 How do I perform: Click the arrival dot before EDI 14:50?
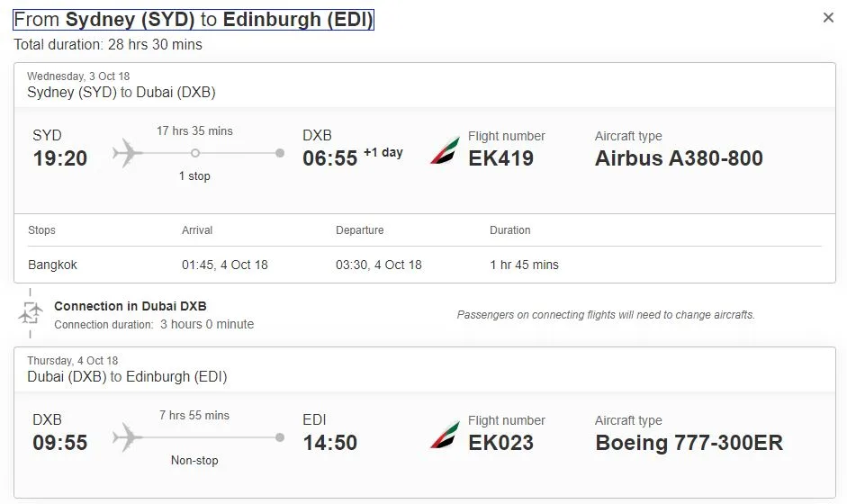click(x=280, y=437)
